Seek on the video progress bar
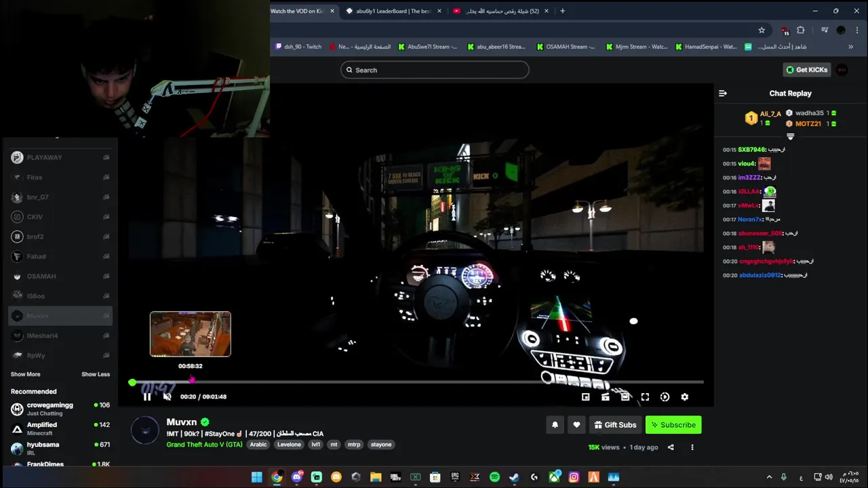Viewport: 868px width, 488px height. (417, 382)
